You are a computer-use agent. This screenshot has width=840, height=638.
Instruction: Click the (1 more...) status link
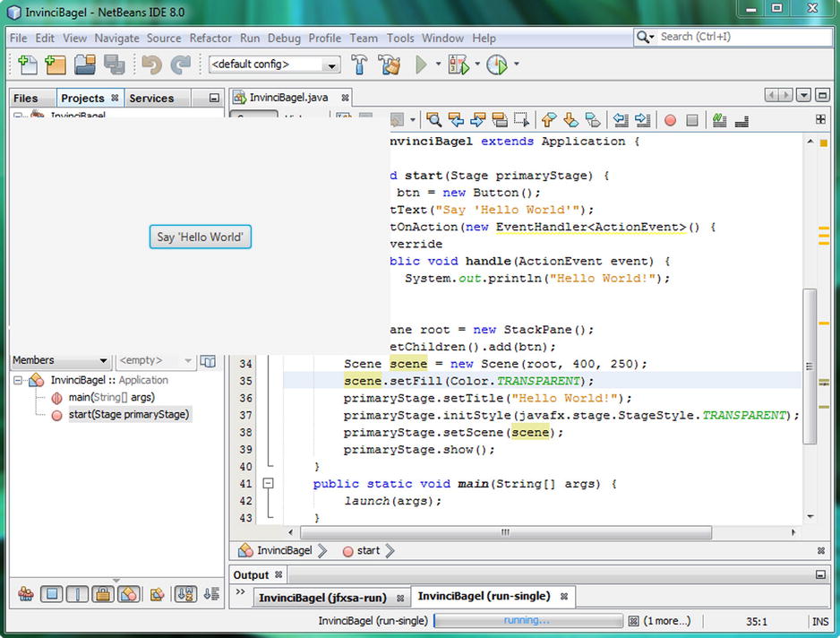(667, 621)
